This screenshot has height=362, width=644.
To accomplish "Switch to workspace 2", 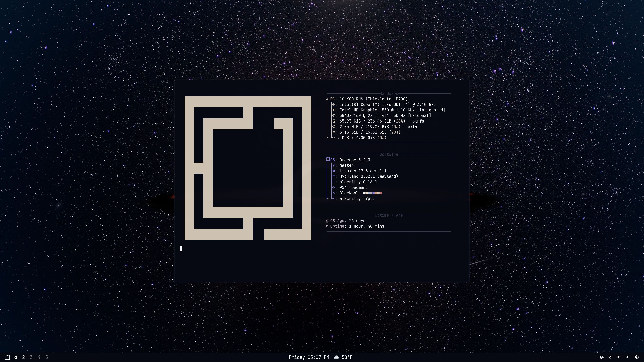I will [23, 357].
